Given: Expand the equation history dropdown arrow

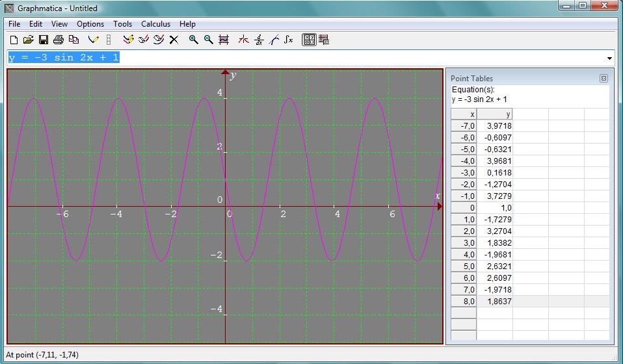Looking at the screenshot, I should click(x=609, y=58).
